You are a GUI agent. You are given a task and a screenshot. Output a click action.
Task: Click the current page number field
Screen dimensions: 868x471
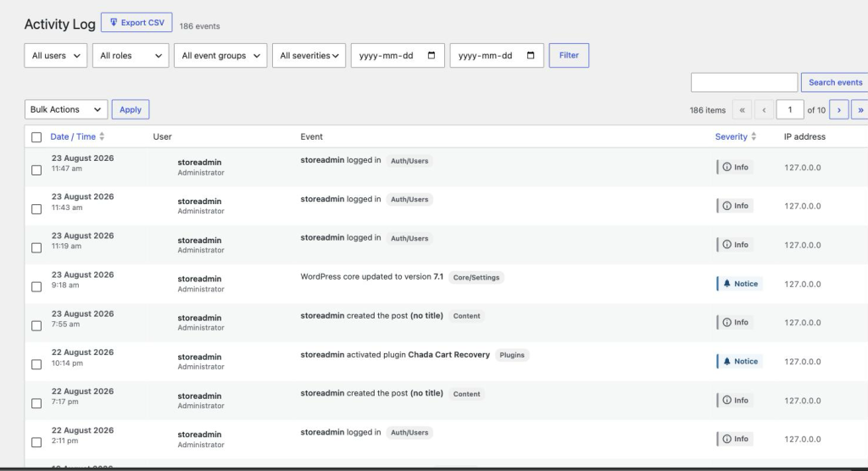coord(790,109)
